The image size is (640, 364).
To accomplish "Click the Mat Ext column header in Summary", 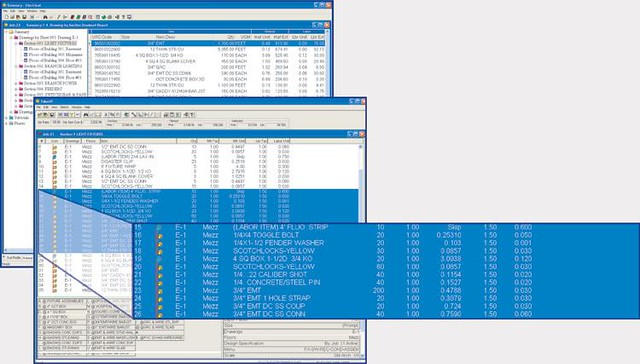I will click(x=281, y=37).
